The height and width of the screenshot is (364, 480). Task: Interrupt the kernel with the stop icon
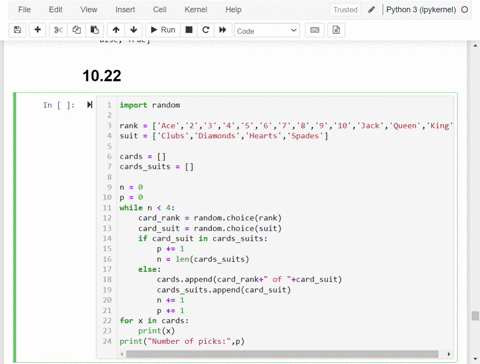[x=189, y=30]
